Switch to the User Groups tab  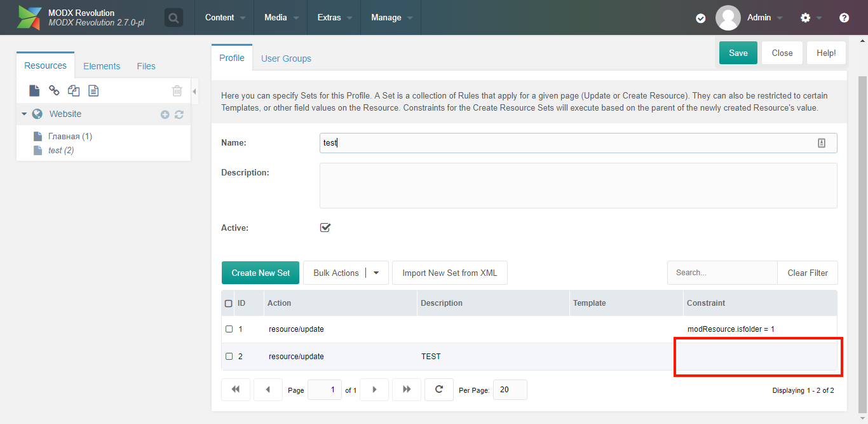click(x=286, y=58)
